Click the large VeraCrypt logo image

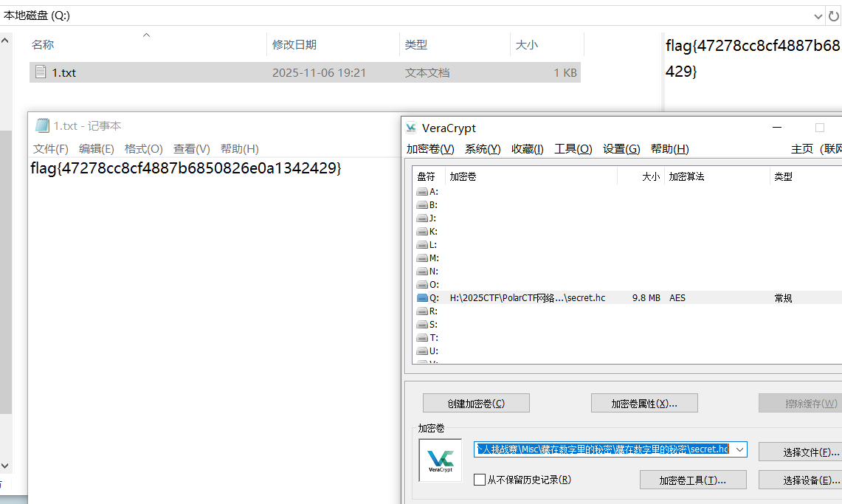point(441,460)
